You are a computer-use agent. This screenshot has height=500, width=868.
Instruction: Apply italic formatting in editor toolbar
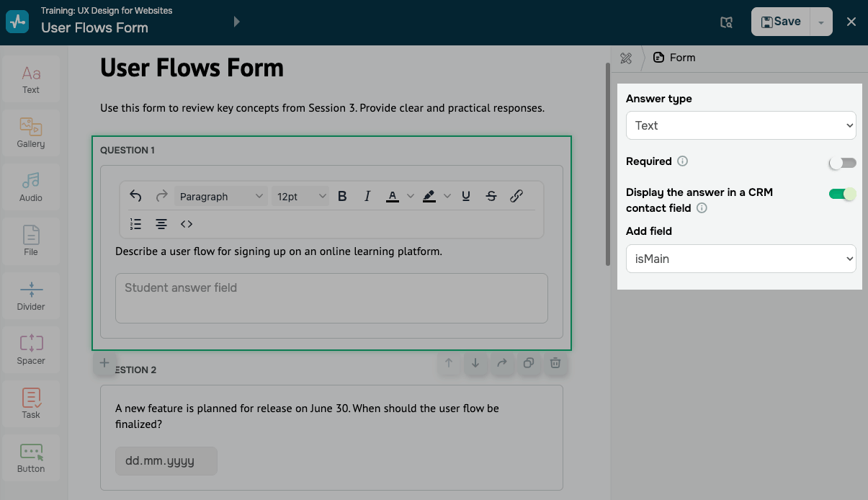pos(367,196)
